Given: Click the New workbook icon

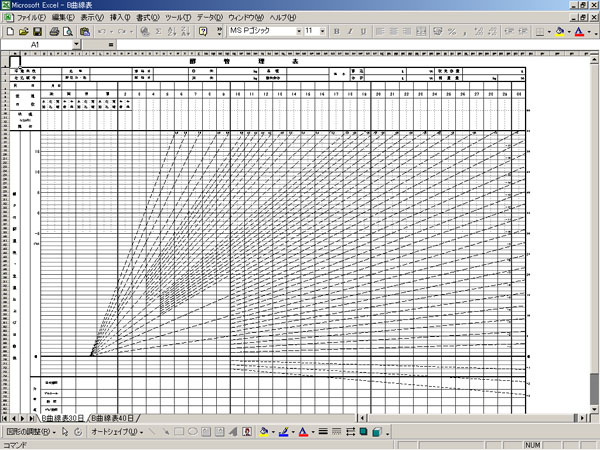Looking at the screenshot, I should coord(8,32).
